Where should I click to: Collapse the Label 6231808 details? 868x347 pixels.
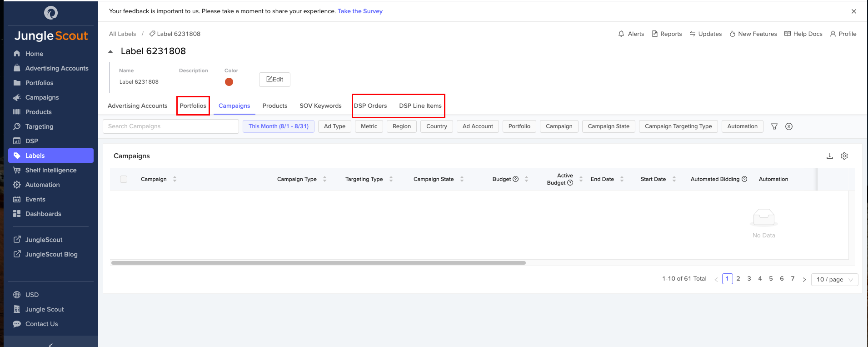click(x=110, y=51)
